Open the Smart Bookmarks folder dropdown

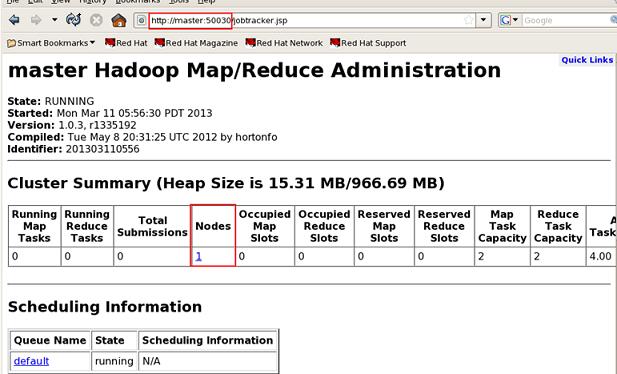tap(51, 43)
